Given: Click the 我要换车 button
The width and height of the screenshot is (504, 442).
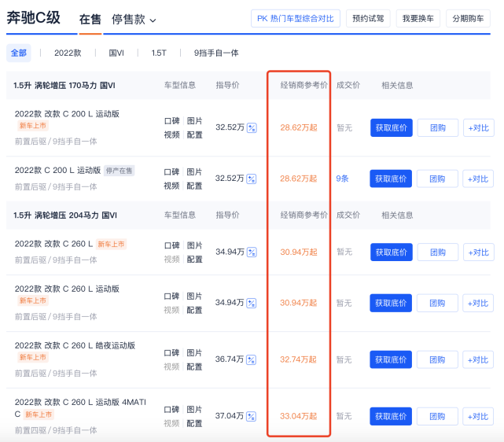Looking at the screenshot, I should pyautogui.click(x=418, y=18).
